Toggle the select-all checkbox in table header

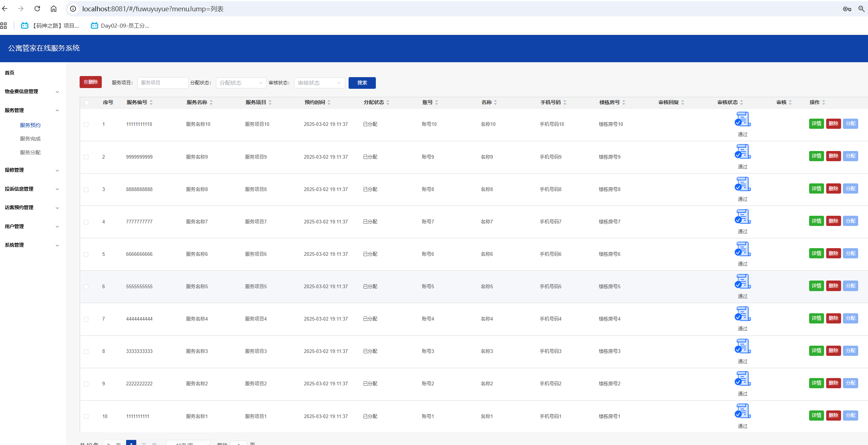tap(87, 103)
